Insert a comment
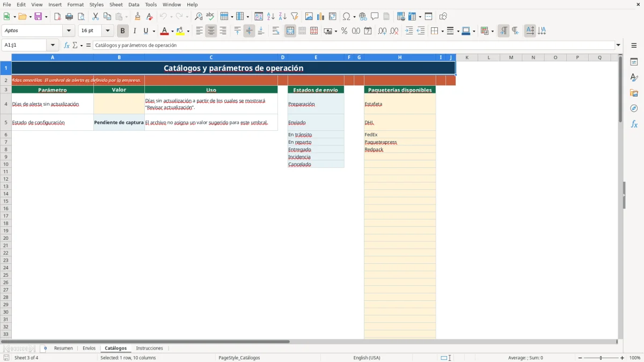 (375, 17)
